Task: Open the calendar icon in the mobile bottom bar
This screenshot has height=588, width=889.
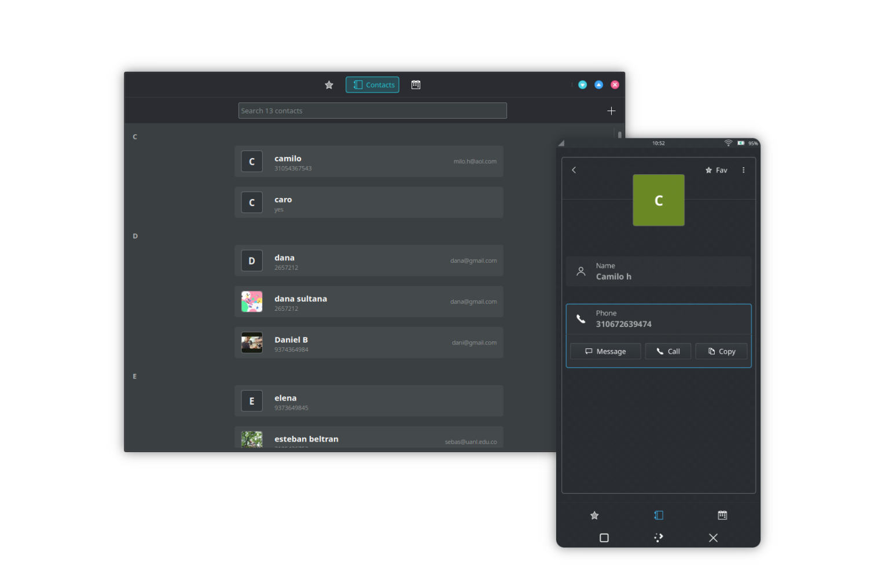Action: coord(722,515)
